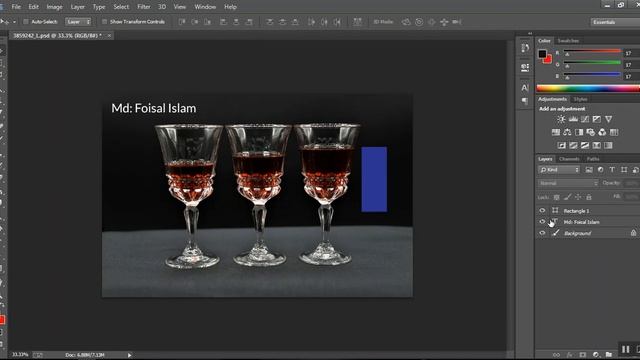
Task: Open the layer Fill field
Action: coord(632,197)
